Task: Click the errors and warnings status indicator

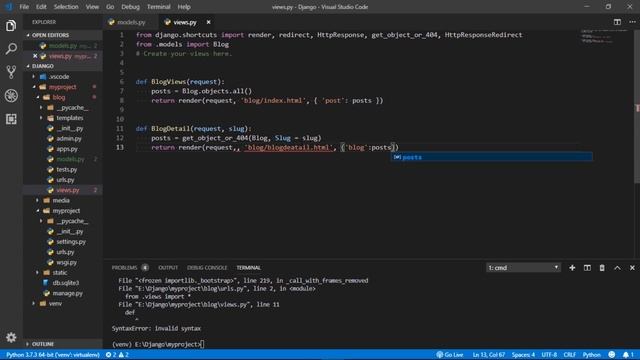Action: pyautogui.click(x=117, y=355)
